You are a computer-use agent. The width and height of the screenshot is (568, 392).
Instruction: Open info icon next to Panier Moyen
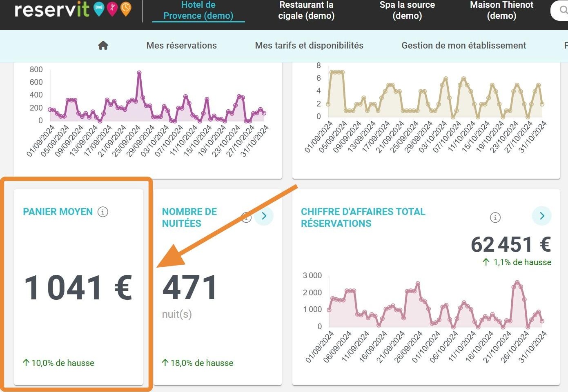coord(103,212)
